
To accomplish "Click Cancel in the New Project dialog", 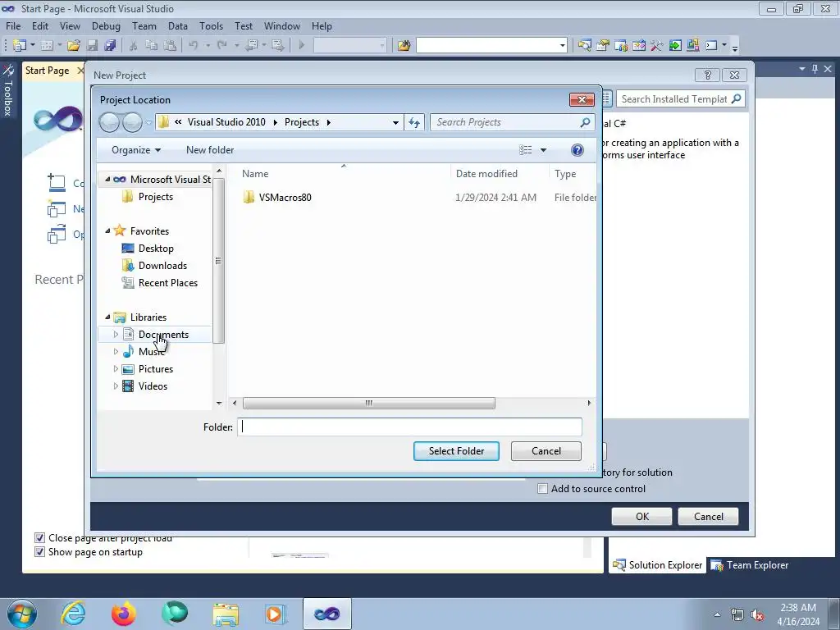I will (708, 517).
